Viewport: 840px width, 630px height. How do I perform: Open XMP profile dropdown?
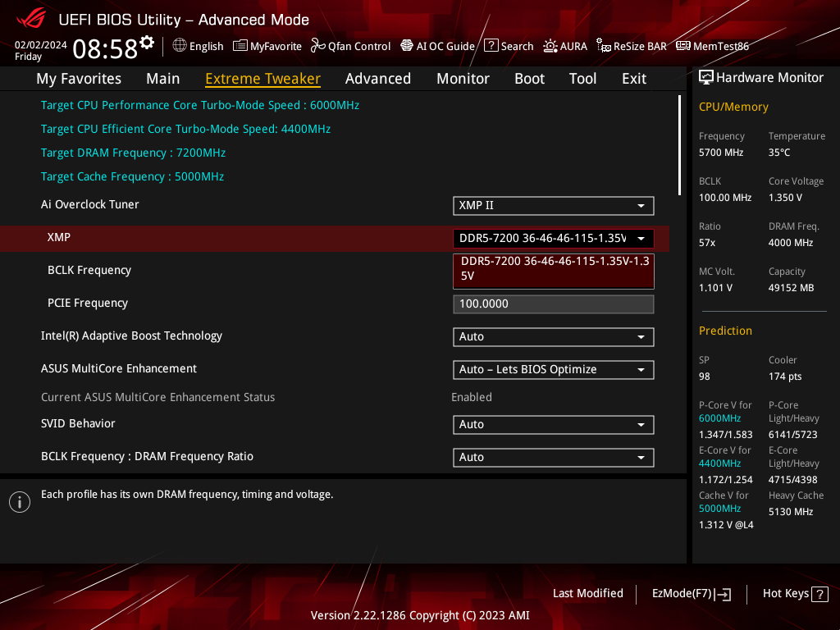pos(554,239)
